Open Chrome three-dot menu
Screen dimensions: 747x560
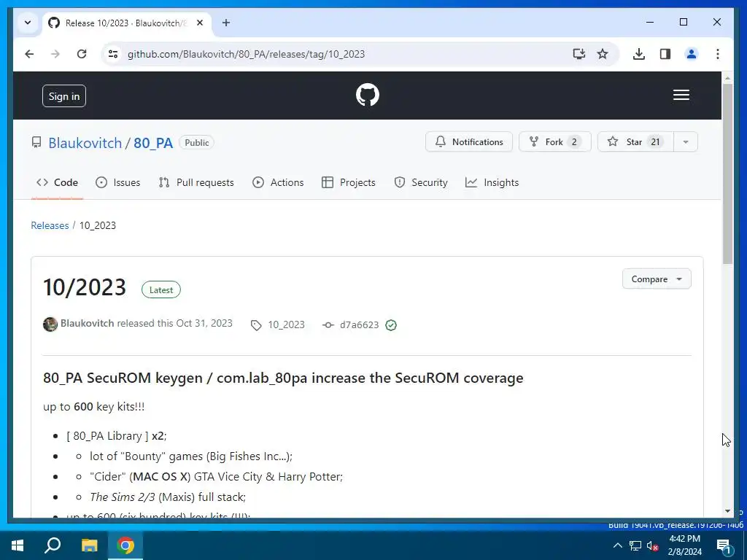coord(718,54)
